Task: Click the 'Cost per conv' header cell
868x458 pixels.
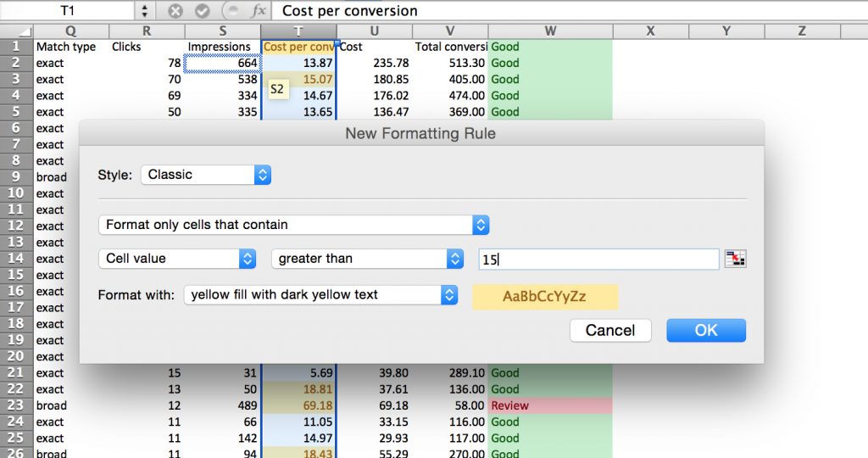Action: pyautogui.click(x=299, y=47)
